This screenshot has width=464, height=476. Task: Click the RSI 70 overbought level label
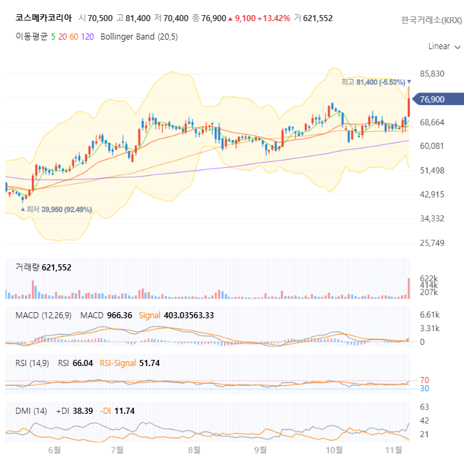[x=424, y=380]
